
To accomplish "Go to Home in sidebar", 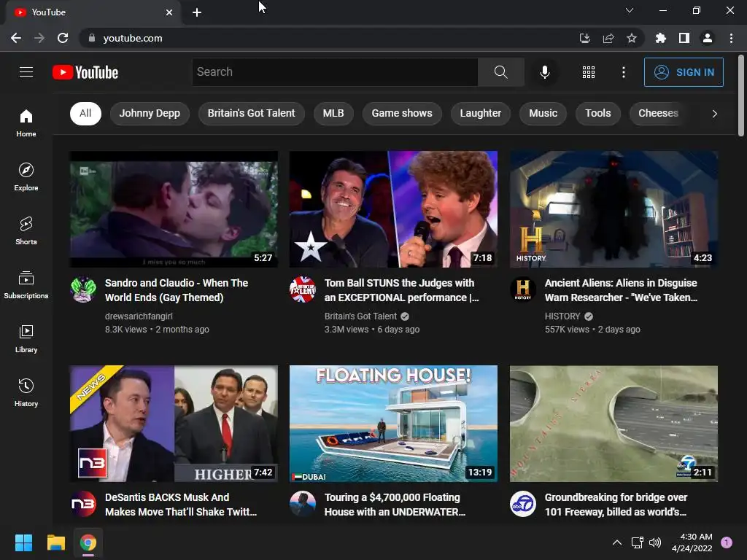I will point(26,122).
